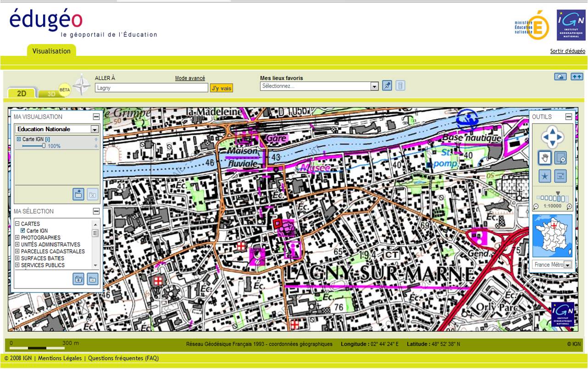Select the zoom rectangle tool
The image size is (588, 369).
560,158
